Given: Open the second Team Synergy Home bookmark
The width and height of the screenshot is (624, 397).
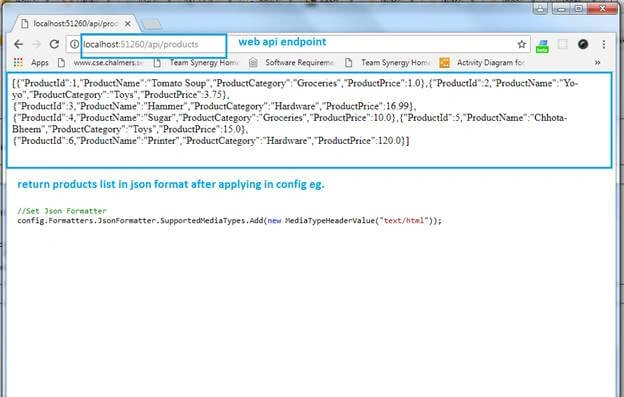Looking at the screenshot, I should point(388,62).
